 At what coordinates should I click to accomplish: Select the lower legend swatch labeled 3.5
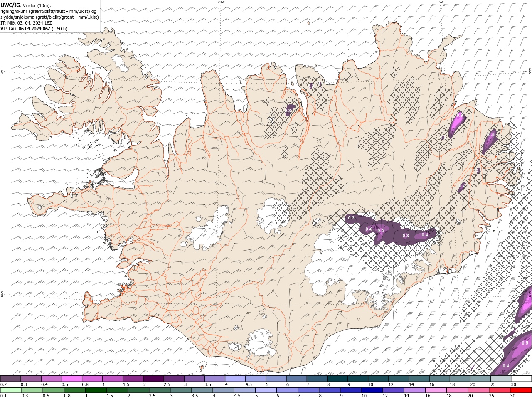[202, 390]
